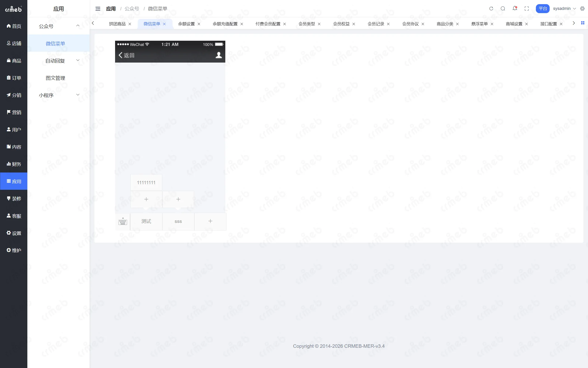Open 财务 in the left sidebar
588x368 pixels.
(14, 164)
